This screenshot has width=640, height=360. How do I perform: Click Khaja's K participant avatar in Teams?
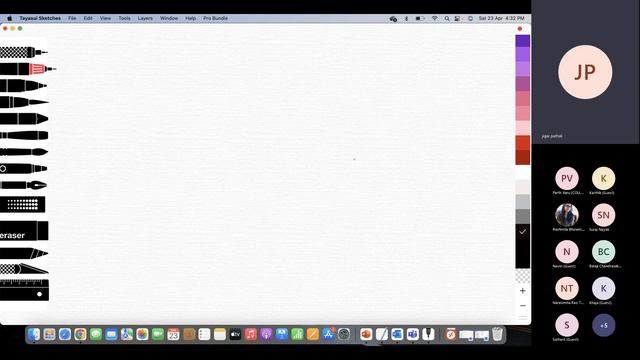[x=603, y=289]
